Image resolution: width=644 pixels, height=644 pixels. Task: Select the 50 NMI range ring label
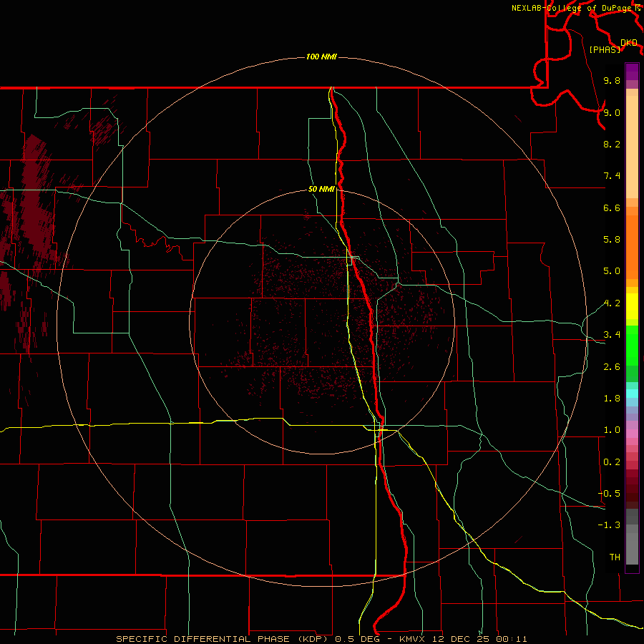321,189
